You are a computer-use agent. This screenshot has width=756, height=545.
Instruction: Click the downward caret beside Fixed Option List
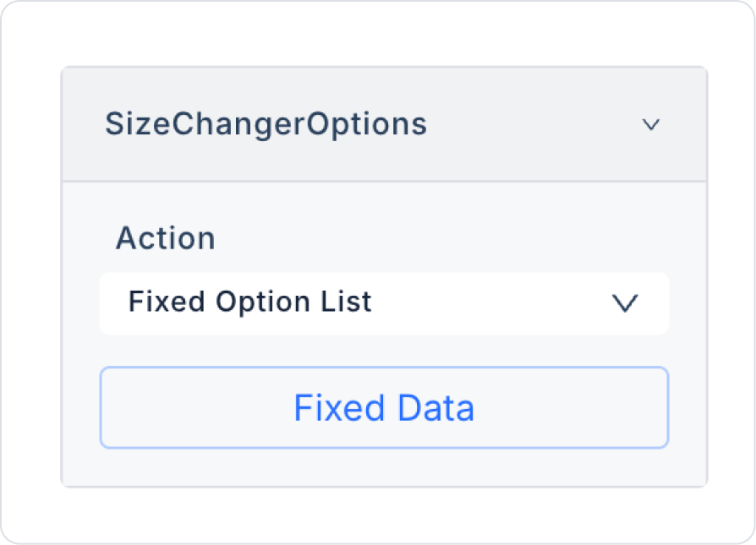point(625,302)
